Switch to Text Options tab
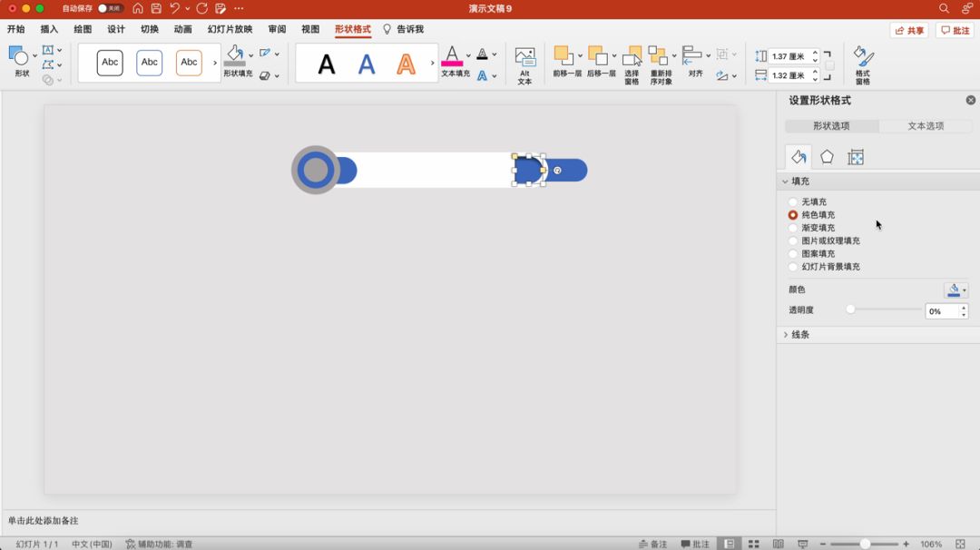The width and height of the screenshot is (980, 550). point(926,125)
